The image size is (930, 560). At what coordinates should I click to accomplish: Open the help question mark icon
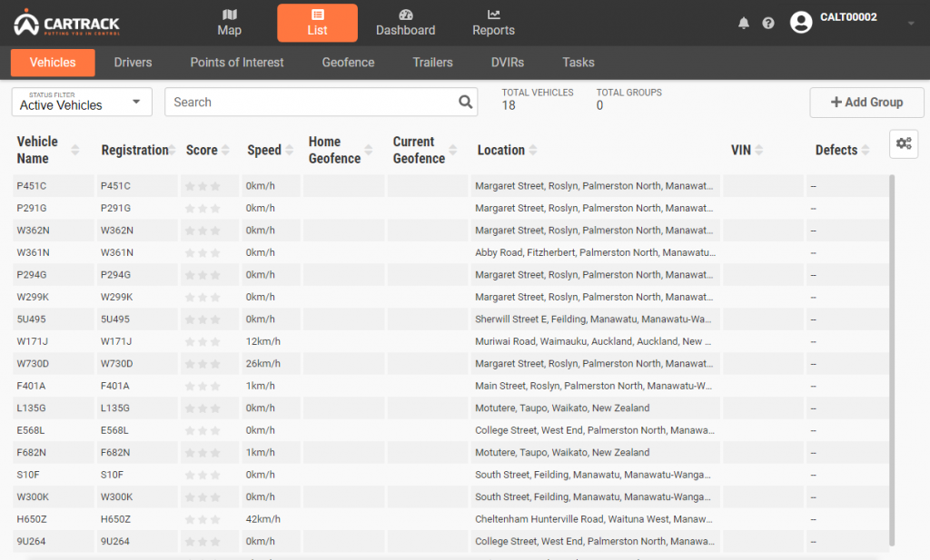tap(768, 23)
